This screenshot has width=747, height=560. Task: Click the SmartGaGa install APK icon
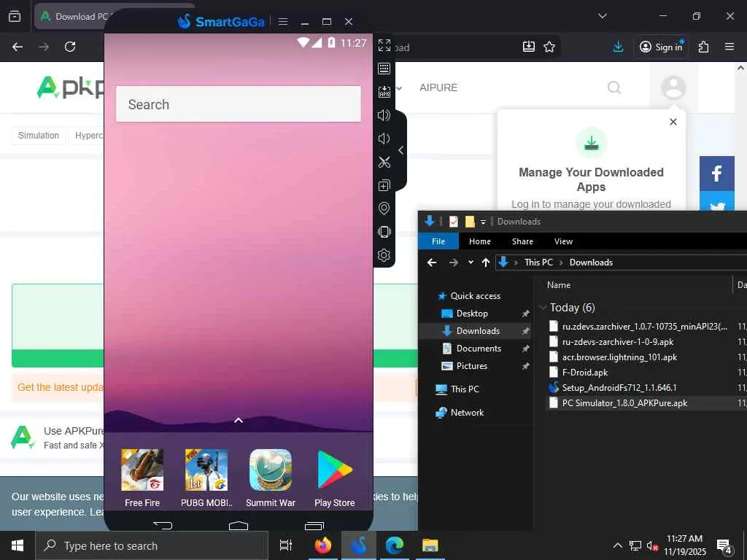[x=384, y=92]
